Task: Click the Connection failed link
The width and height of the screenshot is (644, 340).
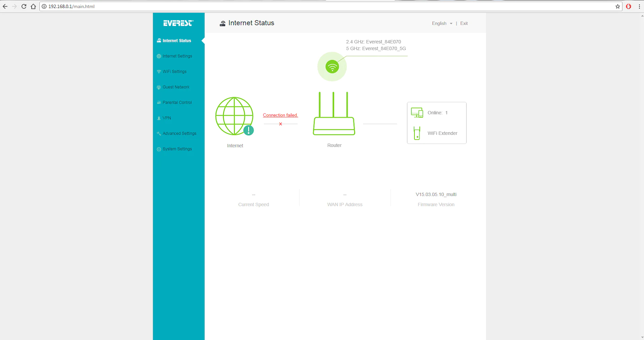Action: (x=280, y=115)
